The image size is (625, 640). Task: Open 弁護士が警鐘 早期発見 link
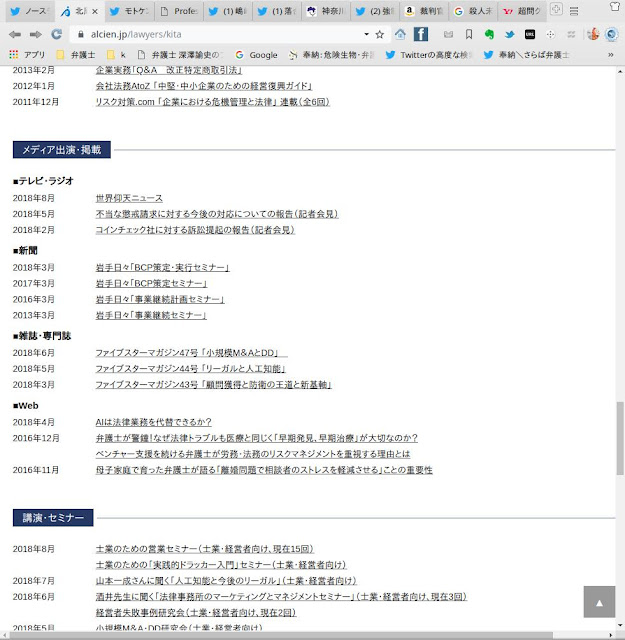tap(256, 438)
